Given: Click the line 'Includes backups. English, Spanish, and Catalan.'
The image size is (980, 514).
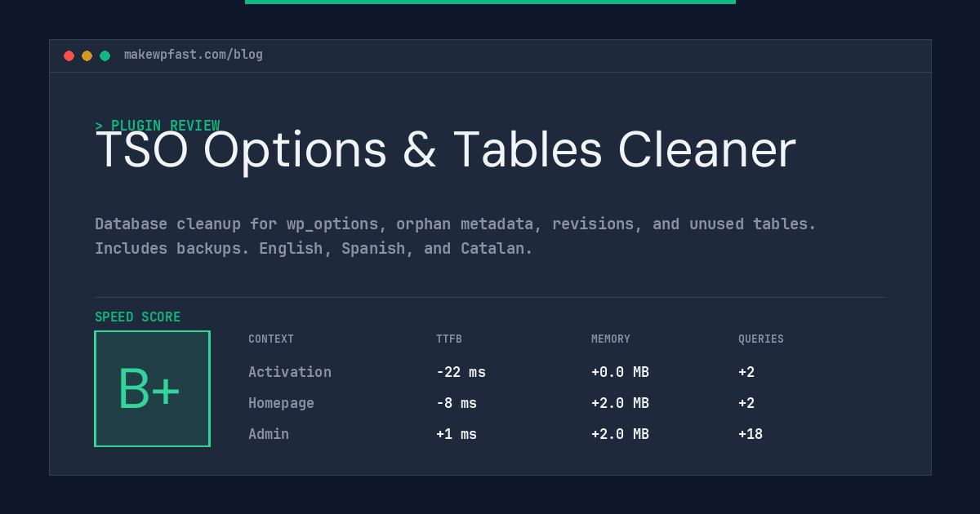Looking at the screenshot, I should [314, 249].
